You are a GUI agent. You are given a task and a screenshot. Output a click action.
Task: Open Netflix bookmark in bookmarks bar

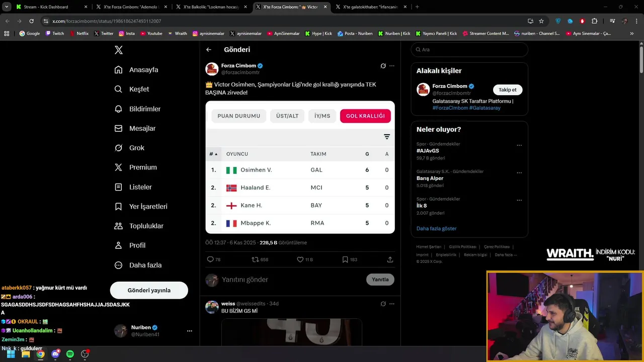tap(78, 34)
